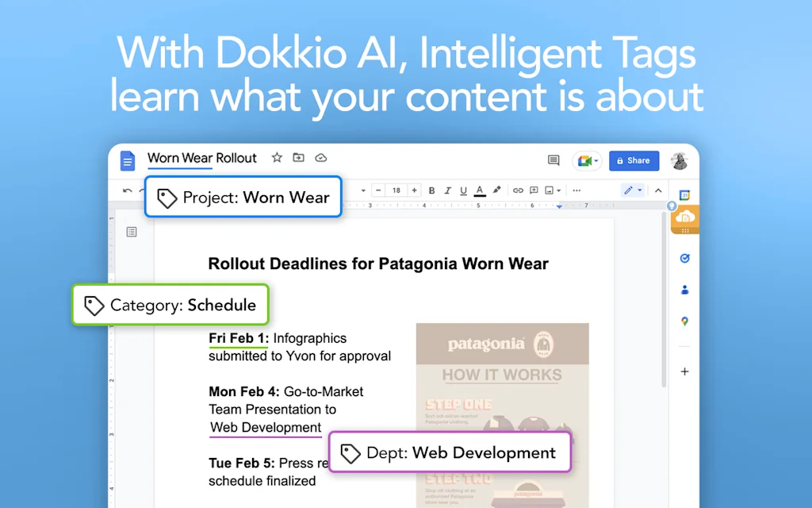The width and height of the screenshot is (812, 508).
Task: Toggle underline formatting
Action: point(464,190)
